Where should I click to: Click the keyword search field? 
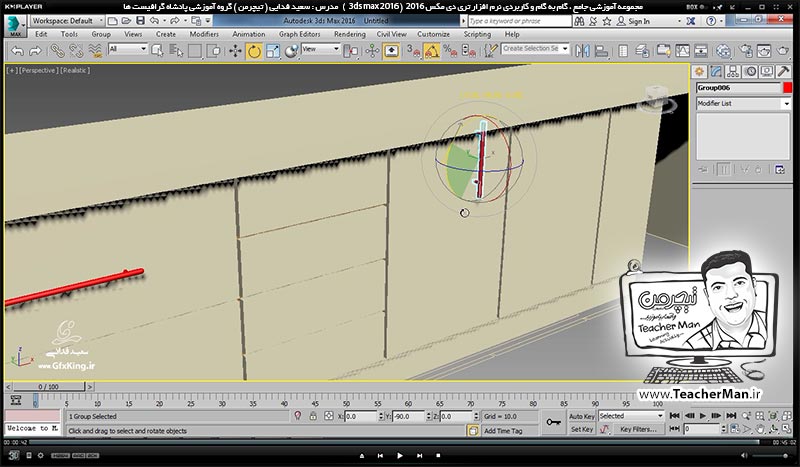(x=519, y=21)
